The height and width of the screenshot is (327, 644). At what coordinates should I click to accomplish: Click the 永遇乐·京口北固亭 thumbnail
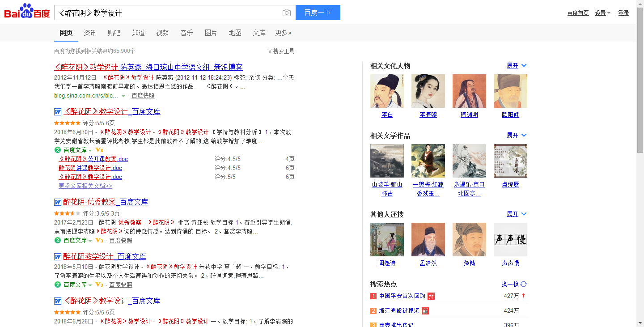point(469,161)
